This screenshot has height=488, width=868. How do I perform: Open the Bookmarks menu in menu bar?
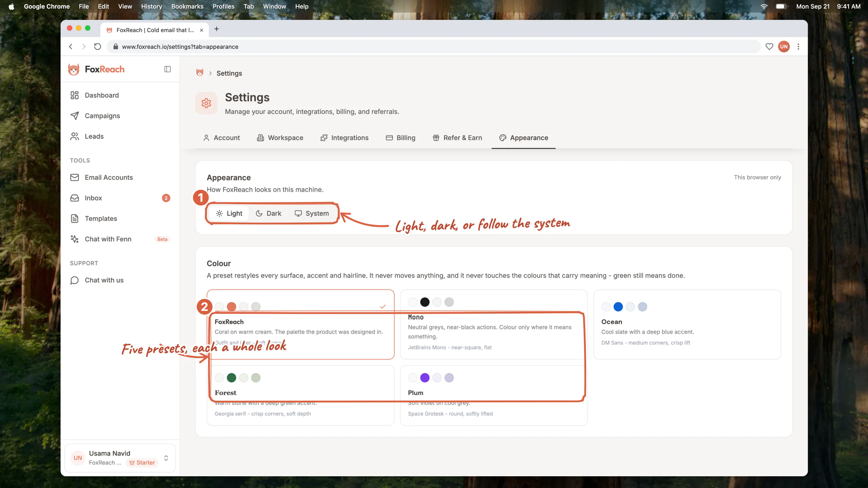tap(187, 6)
